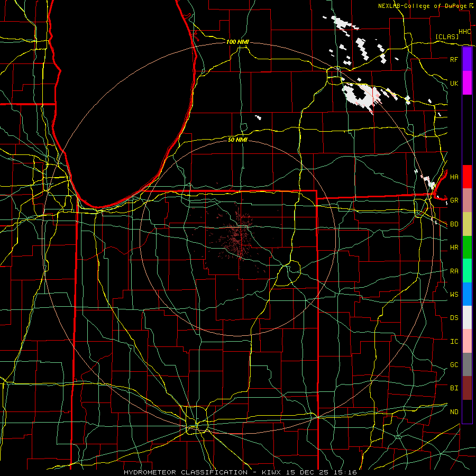476x476 pixels.
Task: Select the "GR" legend label
Action: click(x=454, y=200)
